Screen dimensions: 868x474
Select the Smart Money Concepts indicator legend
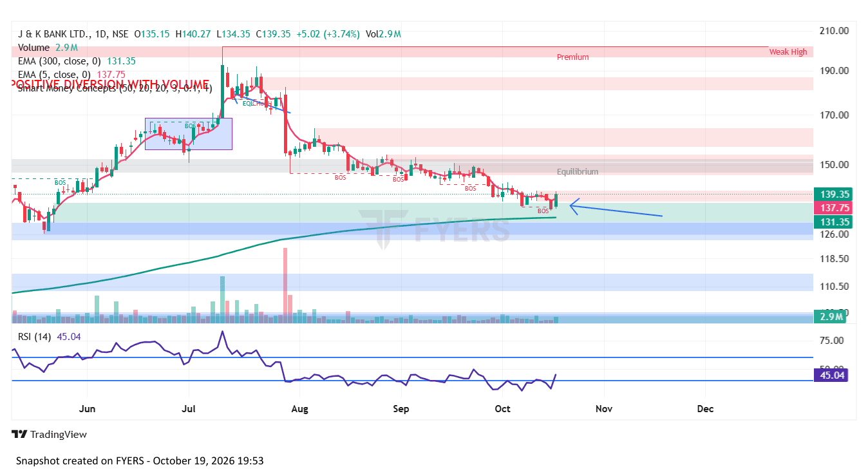click(x=115, y=88)
